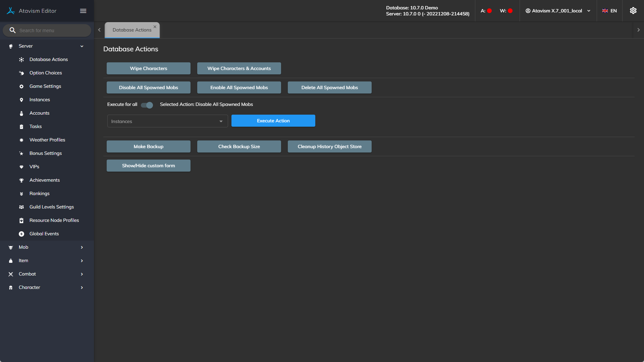
Task: Click the hamburger menu icon
Action: (x=83, y=11)
